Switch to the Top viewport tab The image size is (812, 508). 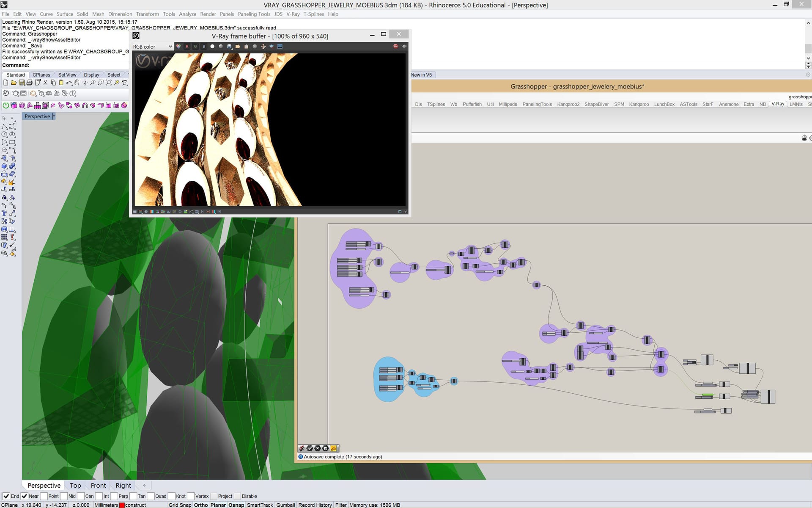75,486
